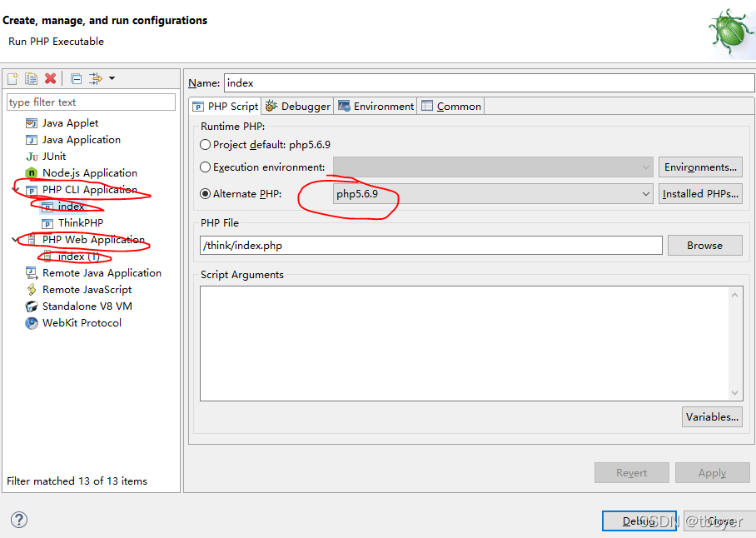Click the PHP Web Application icon
Image resolution: width=756 pixels, height=538 pixels.
coord(32,240)
